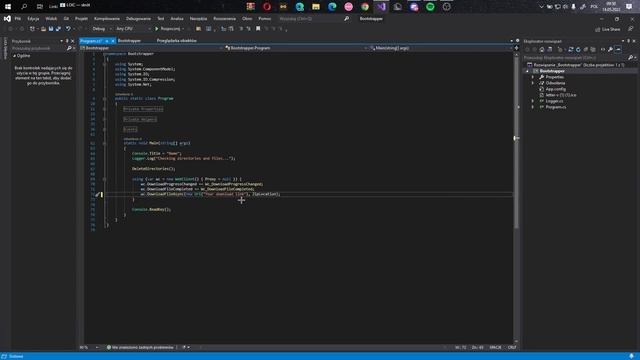Expand the Properties node
640x360 pixels.
[533, 77]
